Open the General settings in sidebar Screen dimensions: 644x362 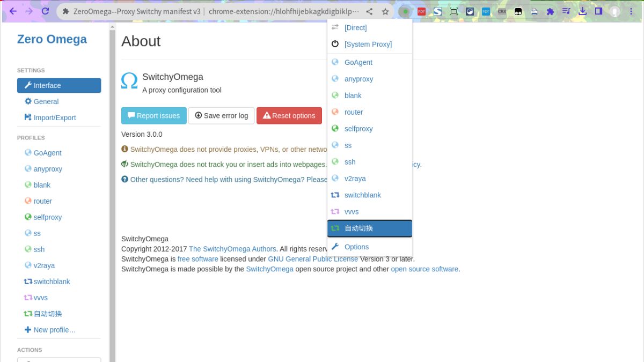(x=59, y=101)
